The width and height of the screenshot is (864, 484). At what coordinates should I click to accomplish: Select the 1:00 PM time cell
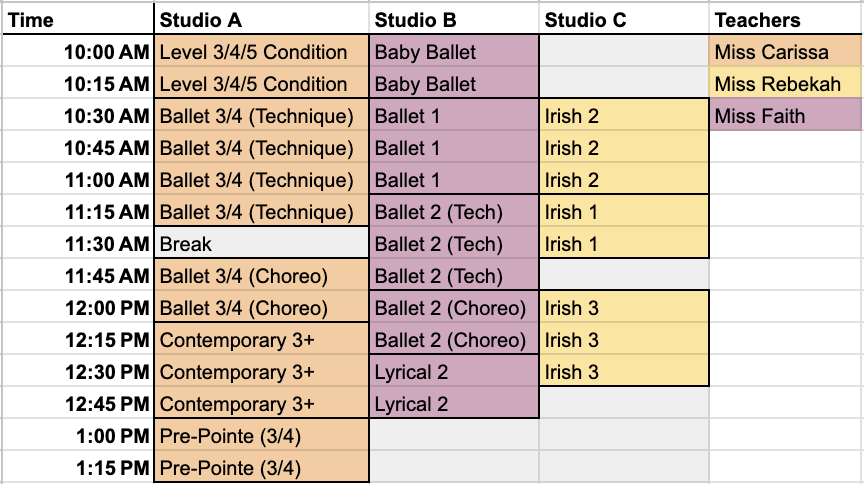[77, 436]
